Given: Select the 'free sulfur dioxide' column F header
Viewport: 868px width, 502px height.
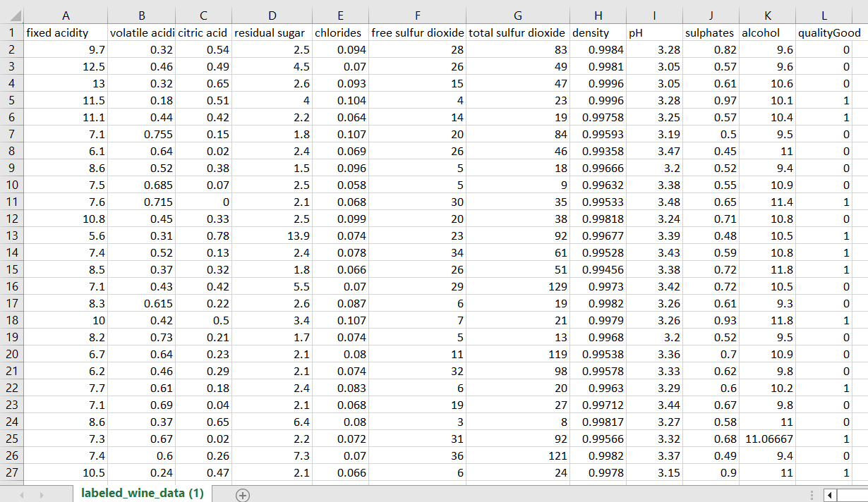Looking at the screenshot, I should tap(417, 16).
